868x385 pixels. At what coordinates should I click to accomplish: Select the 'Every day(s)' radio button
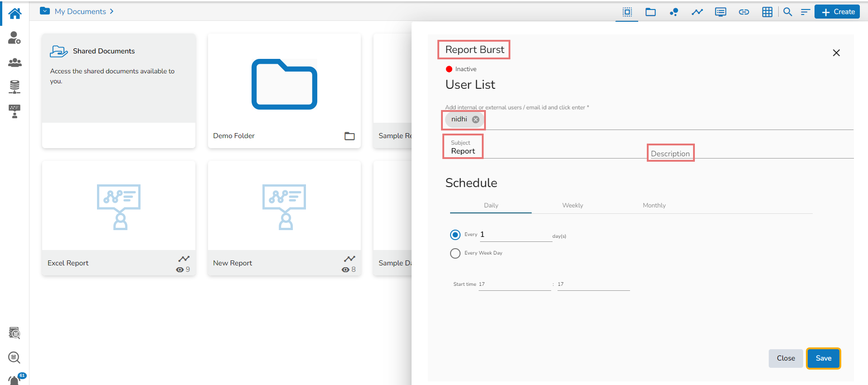click(x=455, y=235)
